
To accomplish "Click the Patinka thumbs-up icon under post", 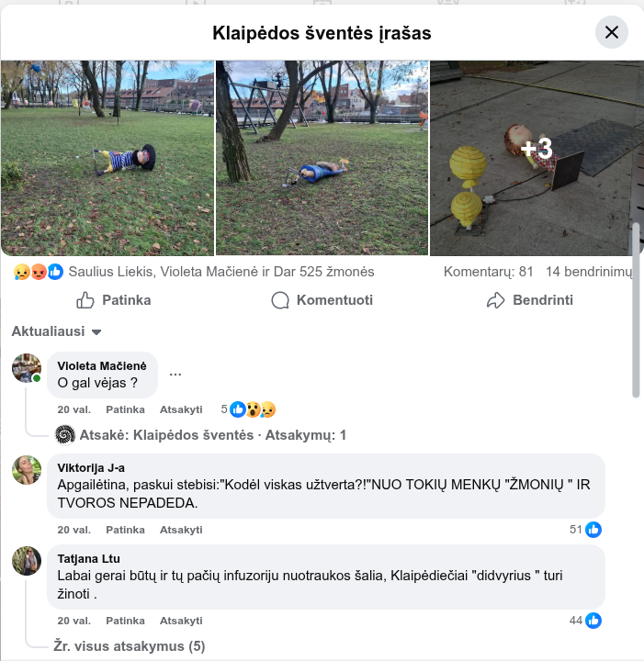I will pyautogui.click(x=85, y=300).
